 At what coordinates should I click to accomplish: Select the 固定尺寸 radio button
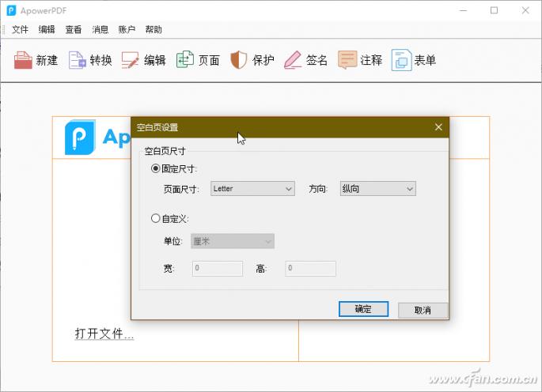pyautogui.click(x=155, y=168)
